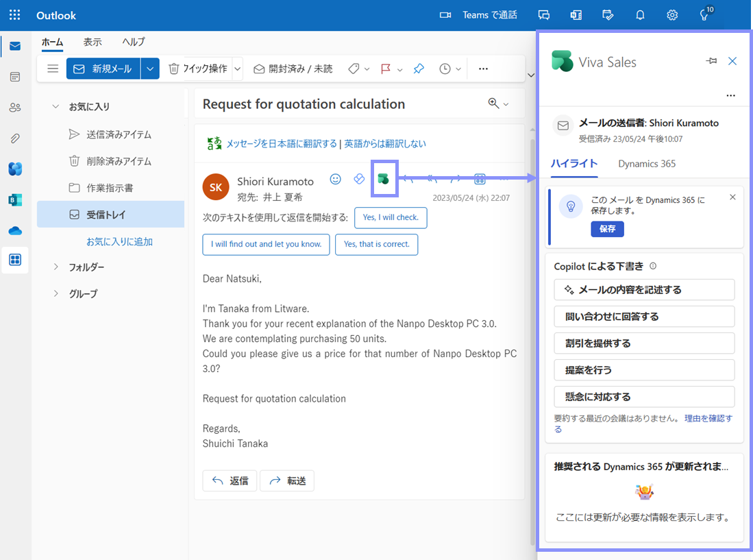Start a Teams call video icon
The width and height of the screenshot is (753, 560).
tap(445, 15)
